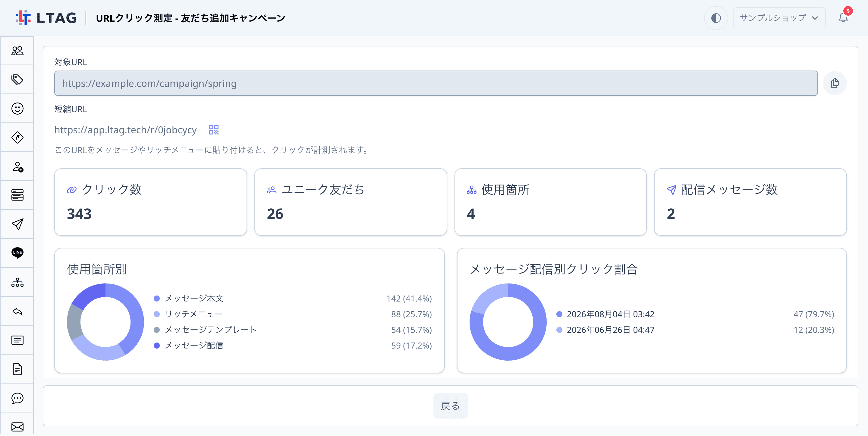Click the page title URLクリック測定 - 友だち追加キャンペーン
Image resolution: width=868 pixels, height=436 pixels.
pos(191,18)
